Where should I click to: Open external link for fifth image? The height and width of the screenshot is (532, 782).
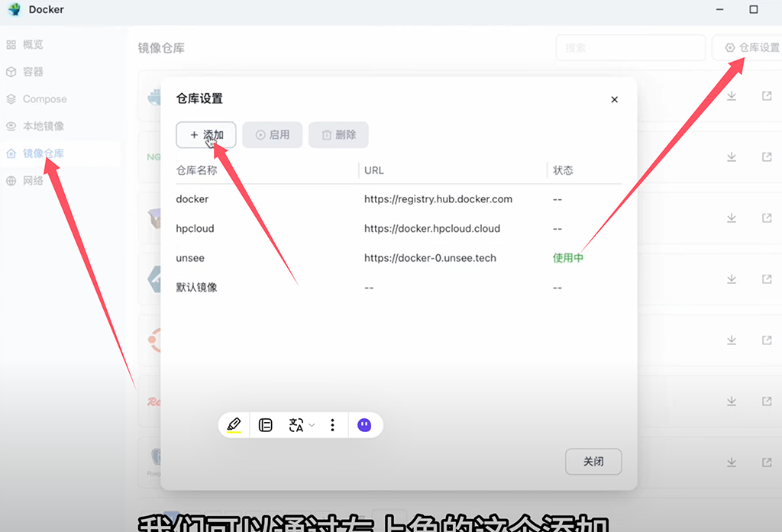pyautogui.click(x=767, y=340)
